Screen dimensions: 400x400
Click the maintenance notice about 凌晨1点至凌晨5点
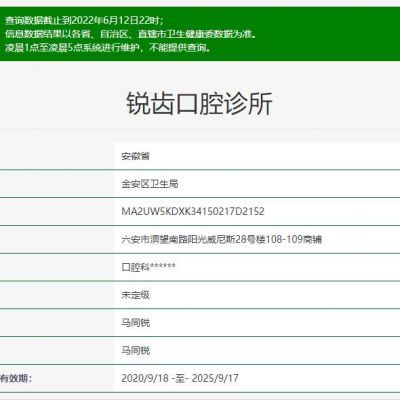click(108, 48)
